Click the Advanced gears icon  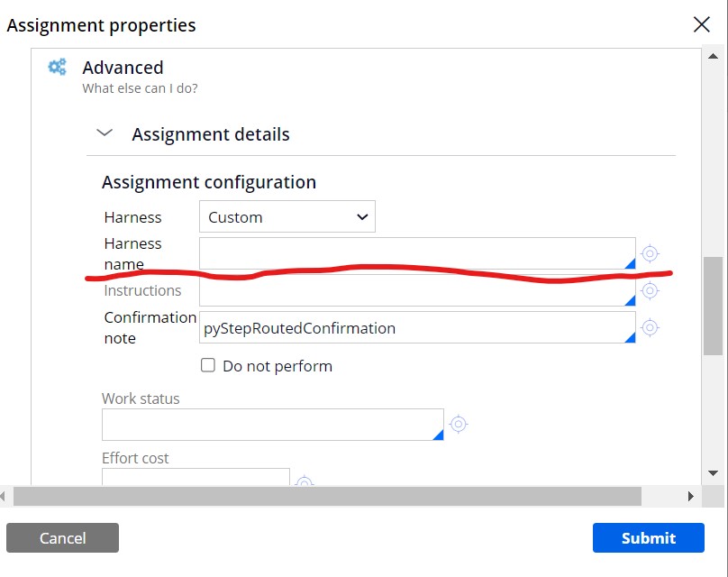click(x=56, y=67)
